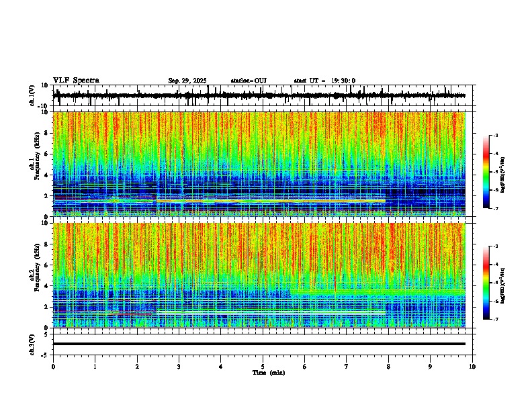Screen dimensions: 532x411
Task: Click the ch.2 colorbar log(PSD) unit label
Action: [503, 285]
